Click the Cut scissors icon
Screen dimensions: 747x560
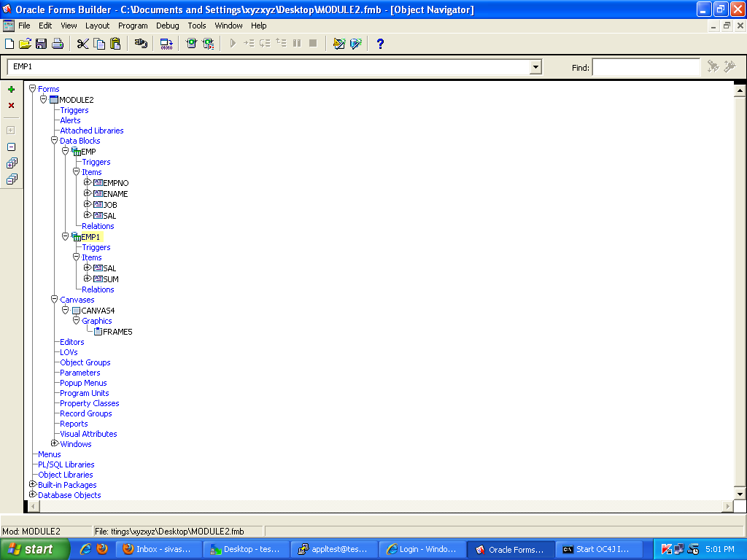pyautogui.click(x=83, y=44)
